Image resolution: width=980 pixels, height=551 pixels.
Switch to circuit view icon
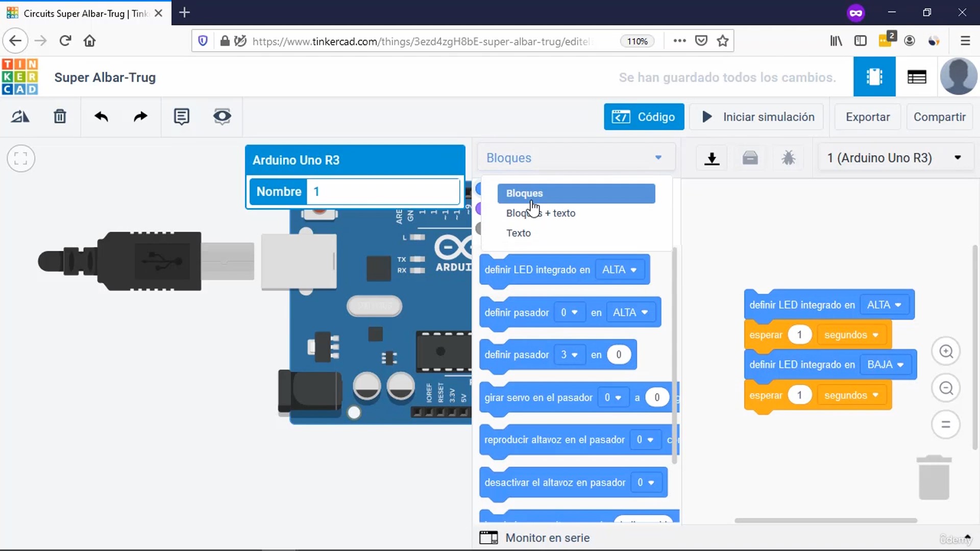click(x=874, y=77)
